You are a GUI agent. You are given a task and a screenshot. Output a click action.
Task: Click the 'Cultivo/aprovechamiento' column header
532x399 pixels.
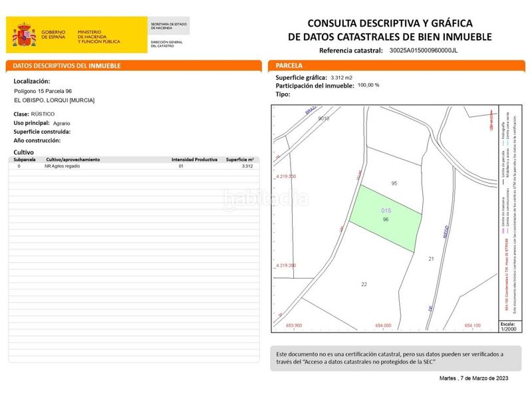(73, 160)
